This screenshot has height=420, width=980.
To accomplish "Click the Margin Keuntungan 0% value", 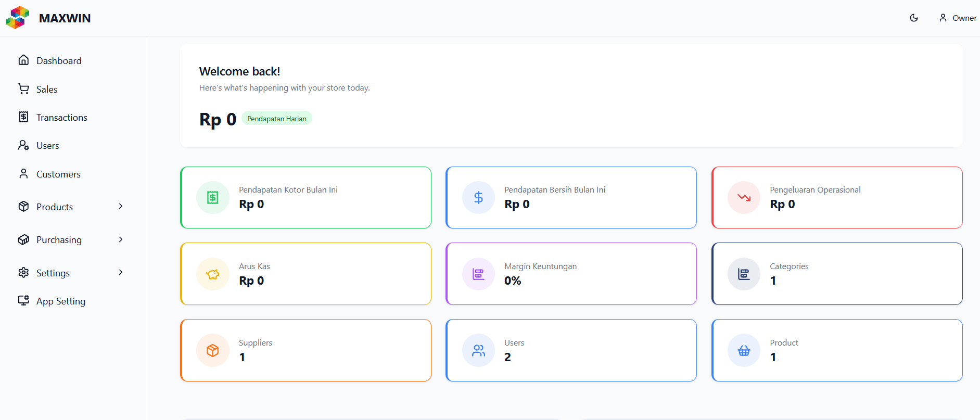I will tap(513, 281).
